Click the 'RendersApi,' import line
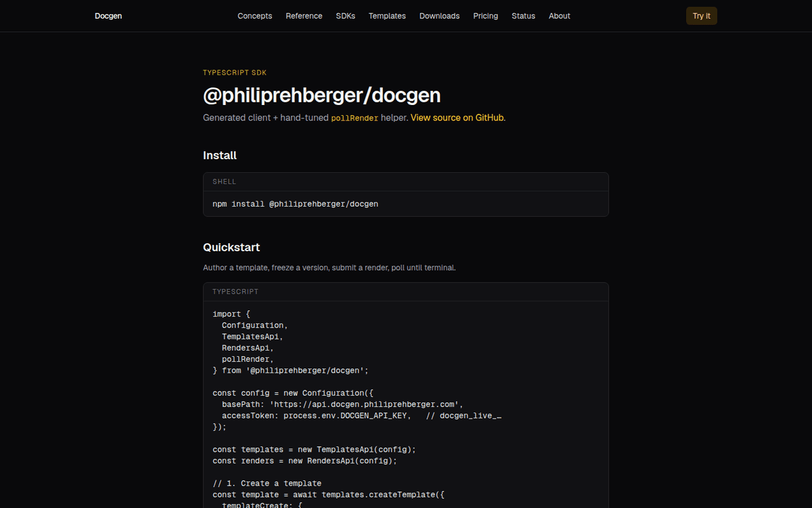 (248, 348)
